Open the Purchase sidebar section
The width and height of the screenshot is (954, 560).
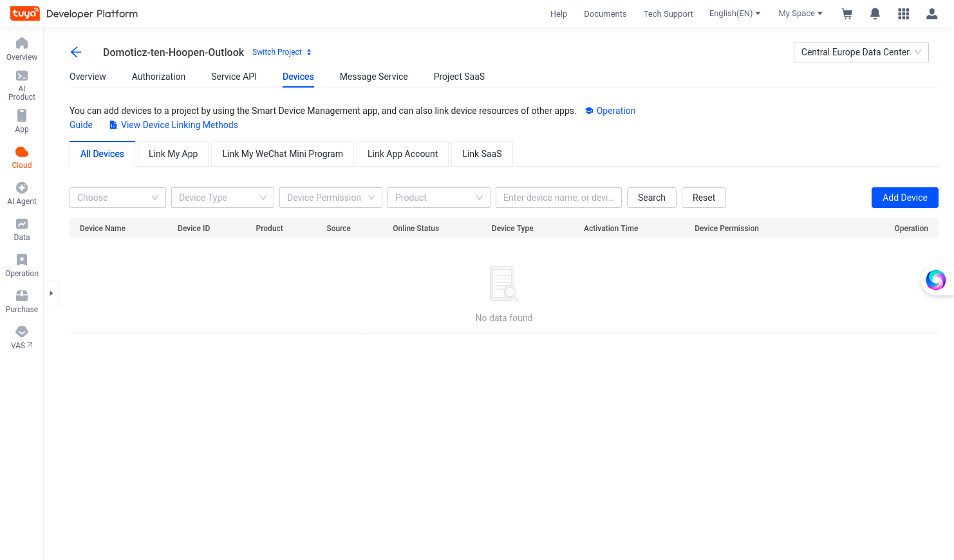click(x=22, y=302)
